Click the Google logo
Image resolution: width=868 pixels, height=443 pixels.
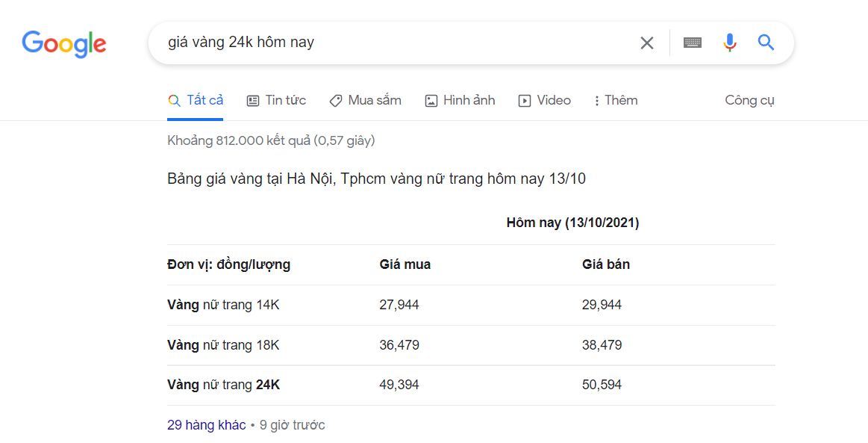tap(63, 44)
